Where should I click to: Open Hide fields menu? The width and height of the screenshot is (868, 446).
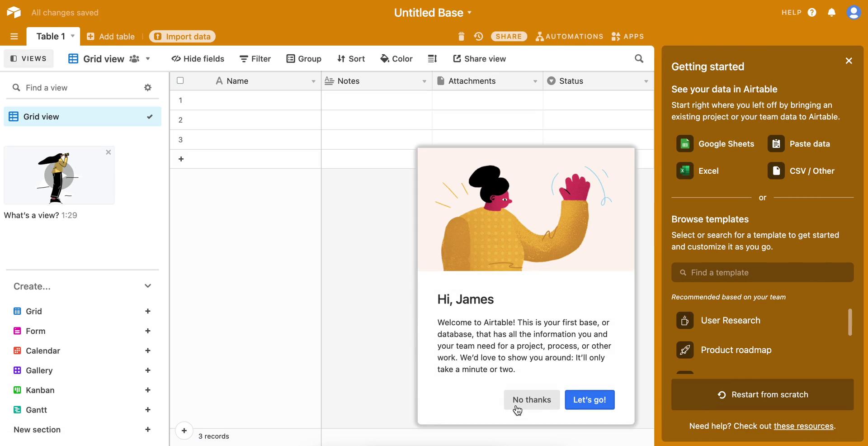coord(198,59)
